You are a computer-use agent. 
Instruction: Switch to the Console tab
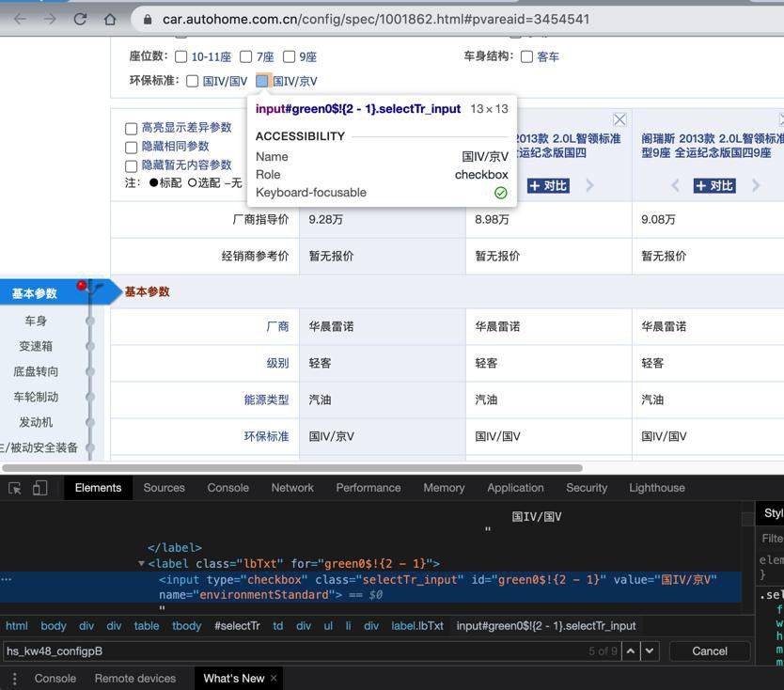click(x=228, y=488)
